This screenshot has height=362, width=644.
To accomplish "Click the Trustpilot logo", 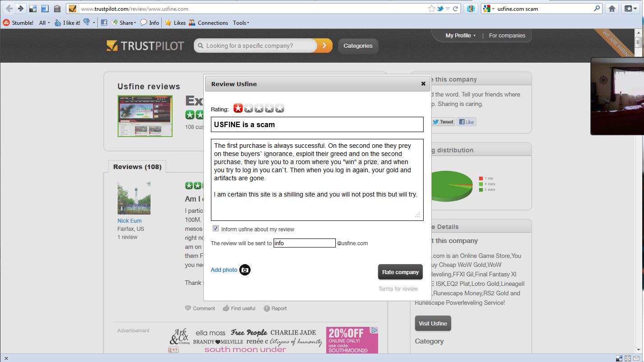I will tap(146, 46).
